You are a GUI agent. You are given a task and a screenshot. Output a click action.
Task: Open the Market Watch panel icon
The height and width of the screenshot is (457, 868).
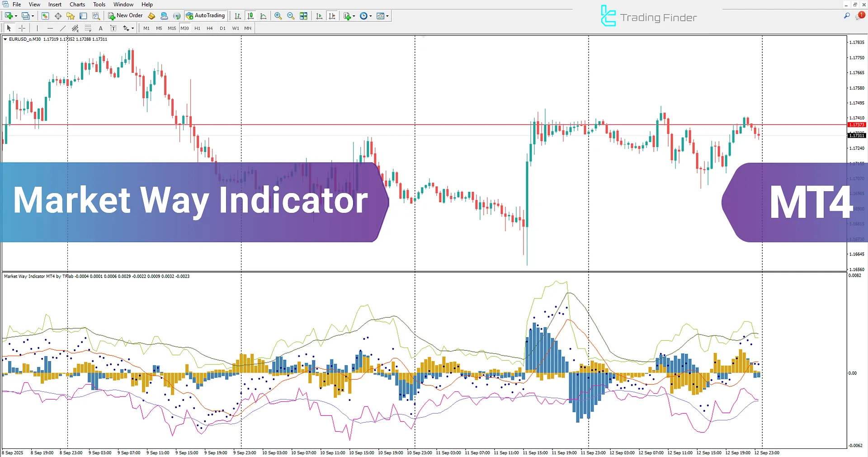tap(45, 16)
